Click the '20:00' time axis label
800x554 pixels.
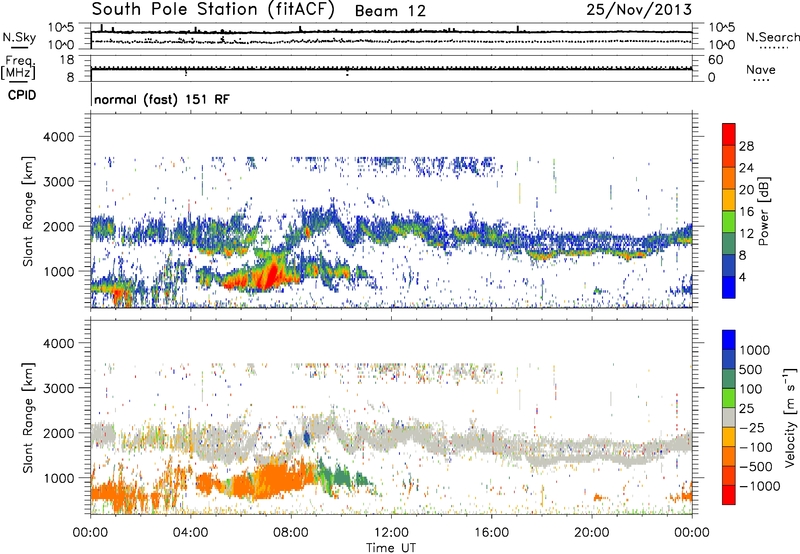click(x=591, y=533)
